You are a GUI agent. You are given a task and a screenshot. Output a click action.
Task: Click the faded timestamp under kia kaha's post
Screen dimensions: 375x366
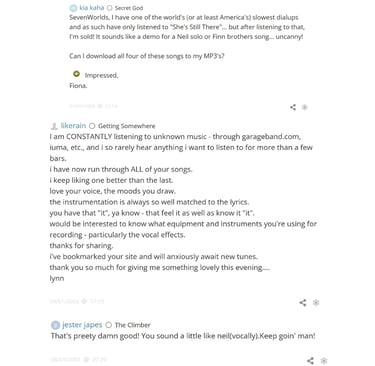93,106
